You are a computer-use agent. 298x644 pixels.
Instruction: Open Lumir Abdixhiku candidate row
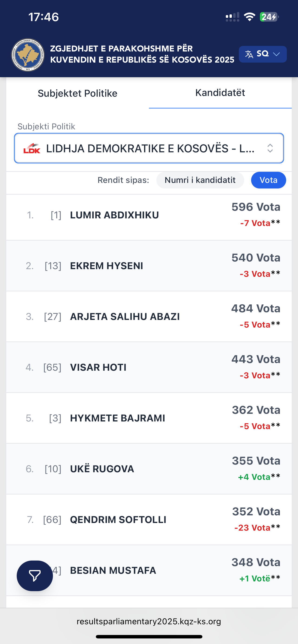114,215
